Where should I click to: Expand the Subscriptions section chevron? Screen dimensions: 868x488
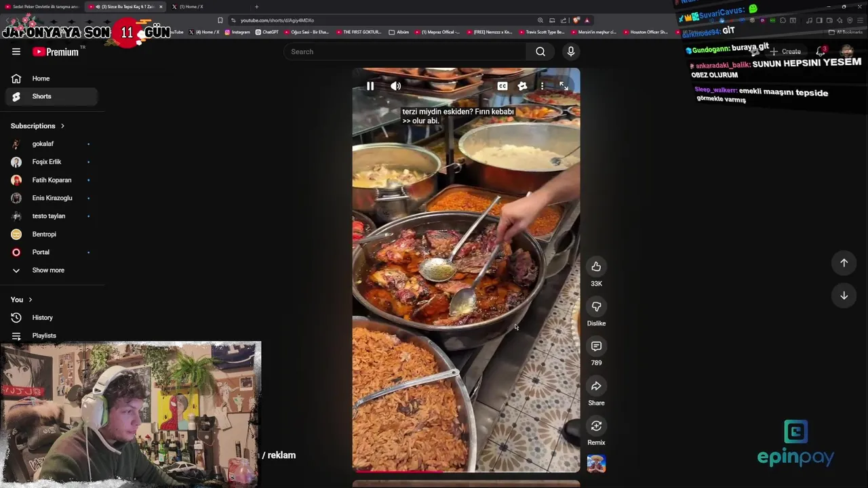click(x=62, y=126)
